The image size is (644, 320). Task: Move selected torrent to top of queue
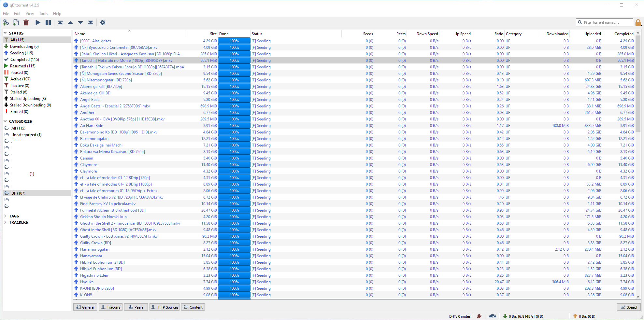60,22
